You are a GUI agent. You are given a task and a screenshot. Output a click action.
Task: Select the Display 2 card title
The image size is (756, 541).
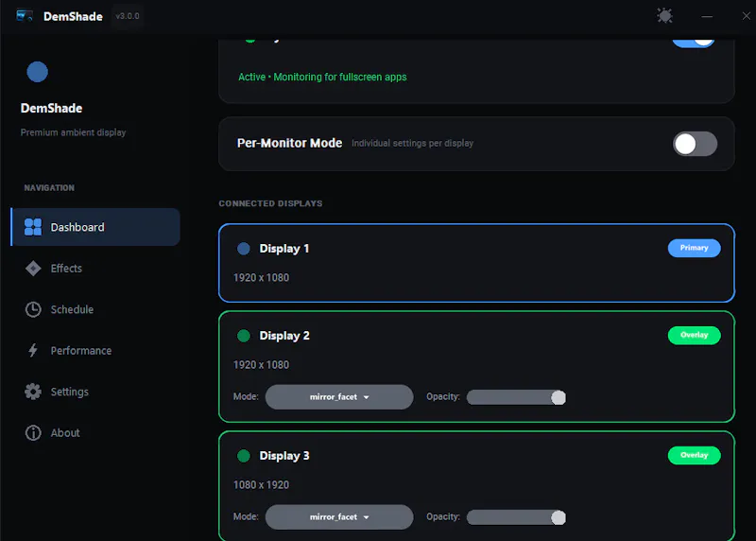coord(284,336)
